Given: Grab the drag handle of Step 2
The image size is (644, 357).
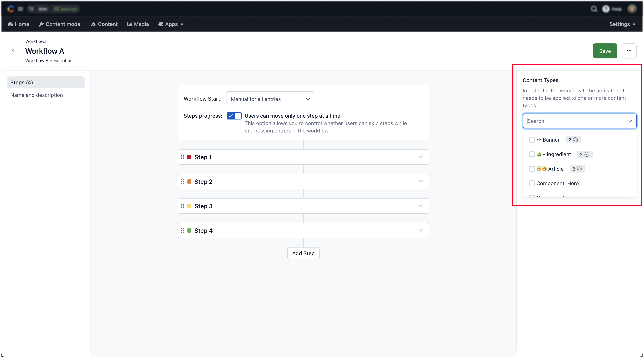Looking at the screenshot, I should [x=183, y=181].
